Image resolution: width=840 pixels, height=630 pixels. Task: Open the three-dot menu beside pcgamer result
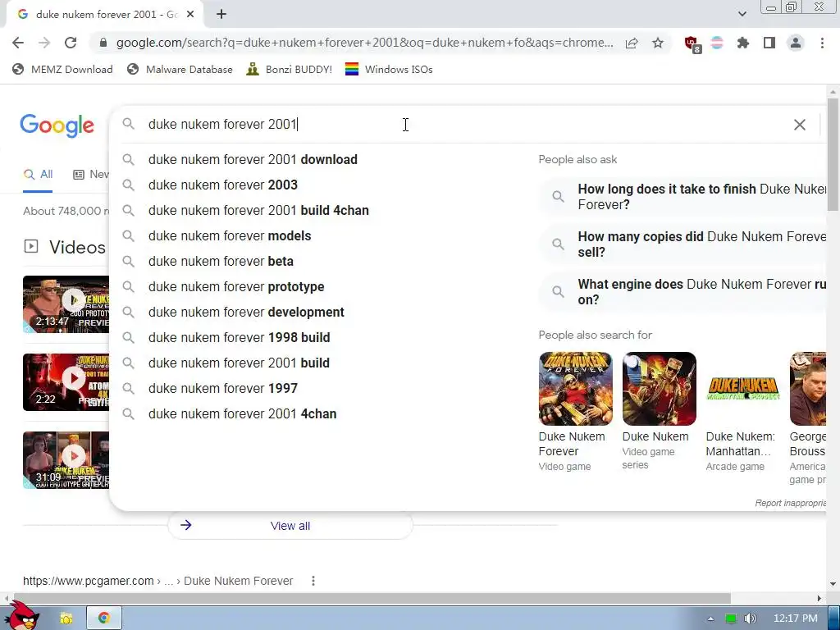coord(313,582)
